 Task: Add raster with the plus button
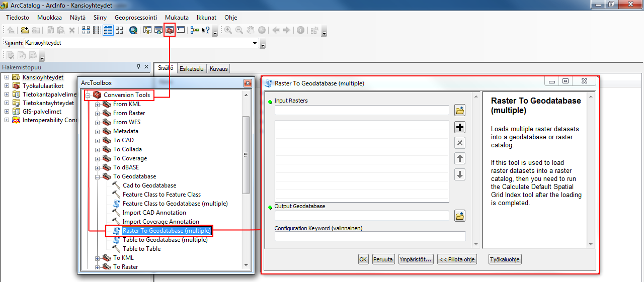[459, 127]
